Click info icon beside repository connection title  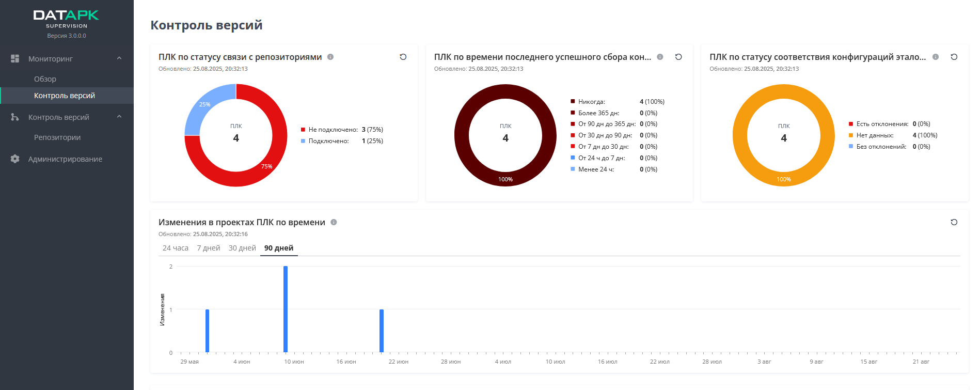pyautogui.click(x=330, y=57)
